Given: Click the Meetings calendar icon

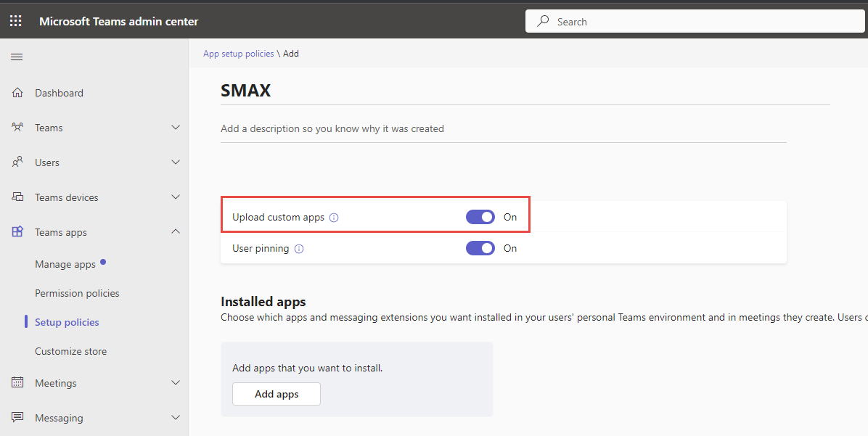Looking at the screenshot, I should (x=16, y=382).
